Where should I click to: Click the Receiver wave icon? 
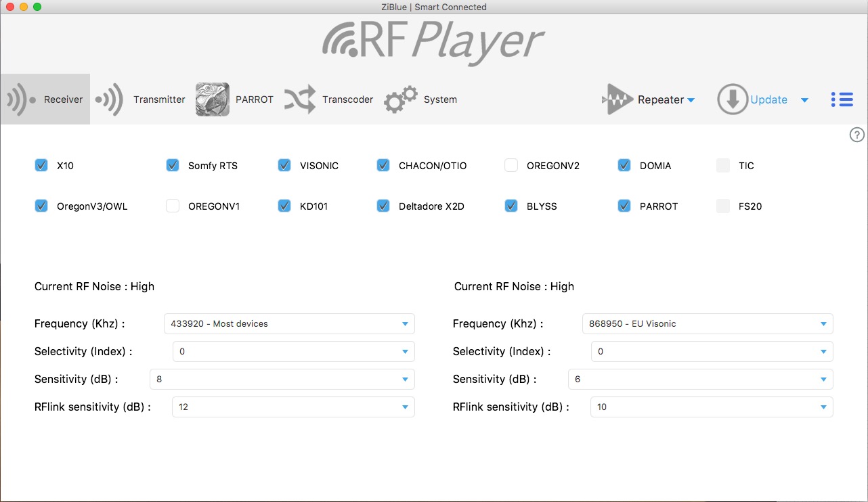point(21,99)
